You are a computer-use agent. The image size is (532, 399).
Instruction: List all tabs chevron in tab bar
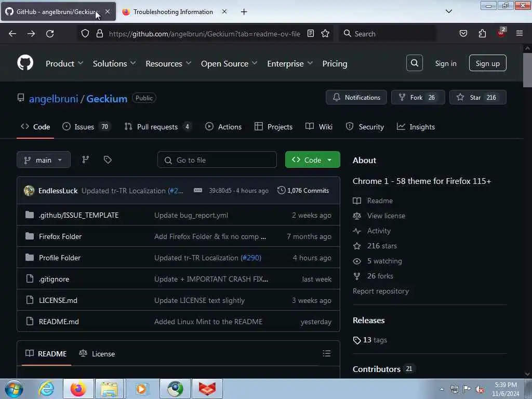(449, 11)
